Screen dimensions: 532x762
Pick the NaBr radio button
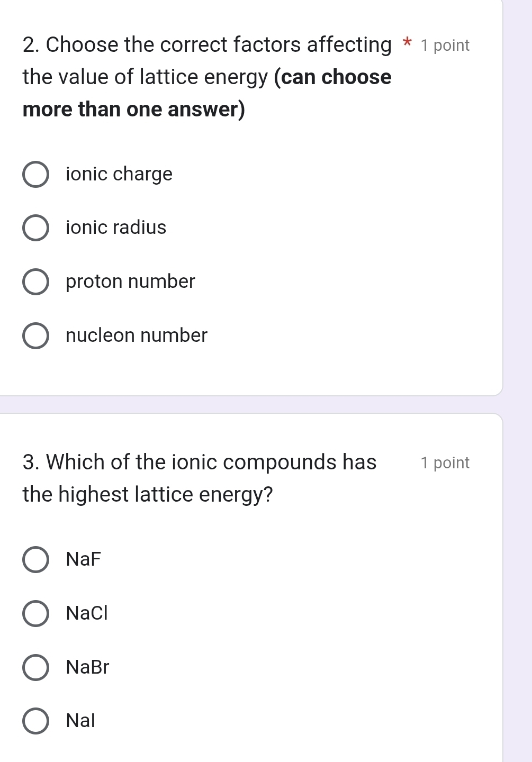pyautogui.click(x=35, y=667)
